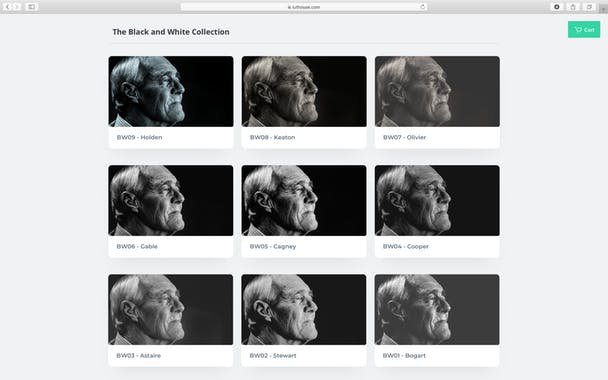Focus the Safari address bar
Screen dimensions: 608x380
pos(304,7)
